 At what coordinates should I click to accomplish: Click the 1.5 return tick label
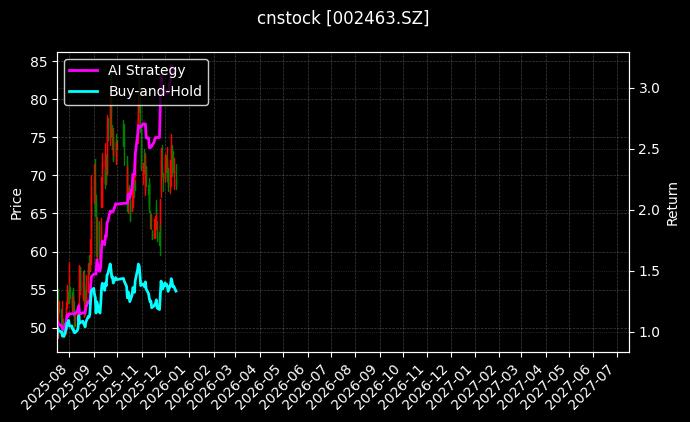click(x=650, y=271)
